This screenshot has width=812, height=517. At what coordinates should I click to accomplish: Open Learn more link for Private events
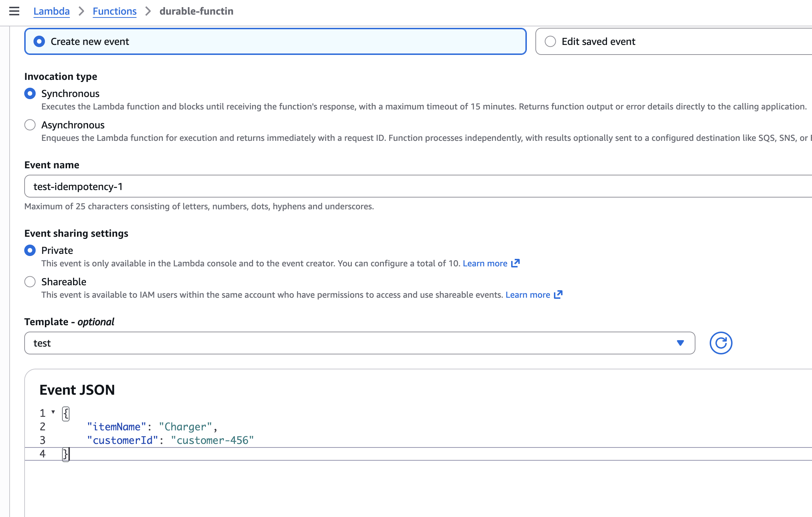coord(485,263)
